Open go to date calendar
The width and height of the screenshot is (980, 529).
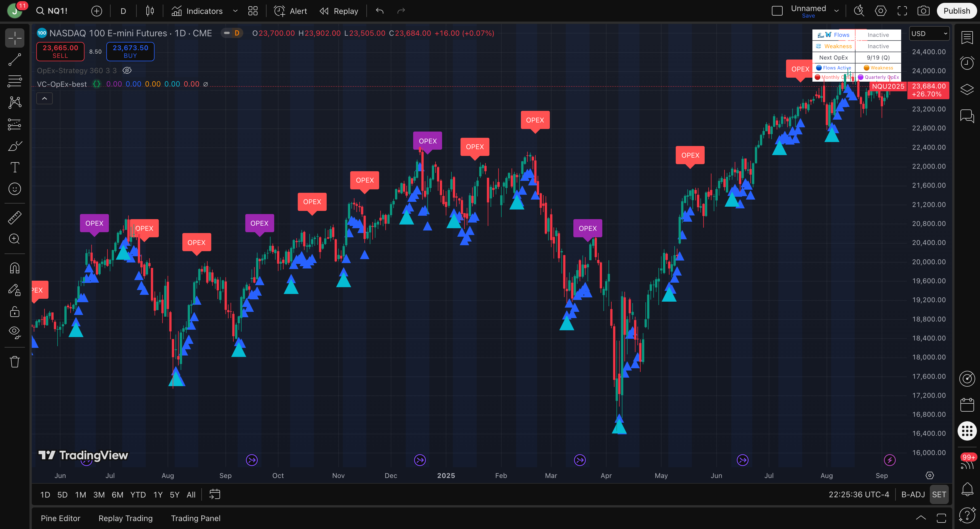point(215,495)
